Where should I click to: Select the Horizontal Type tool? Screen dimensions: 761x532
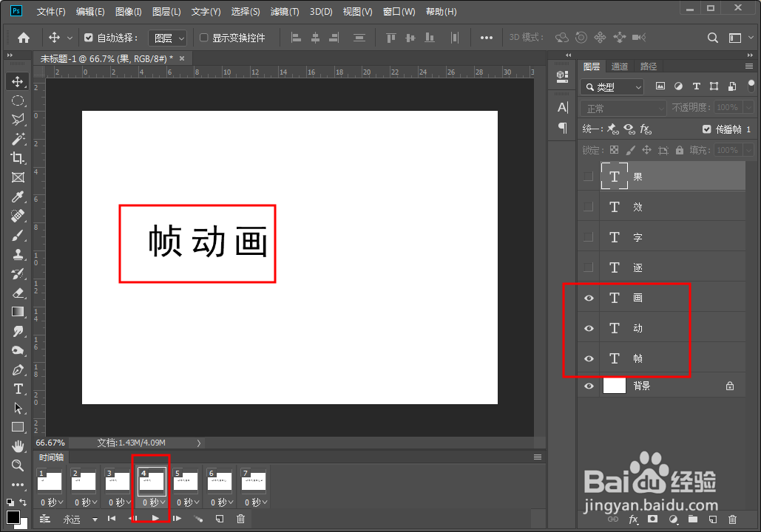(x=18, y=389)
